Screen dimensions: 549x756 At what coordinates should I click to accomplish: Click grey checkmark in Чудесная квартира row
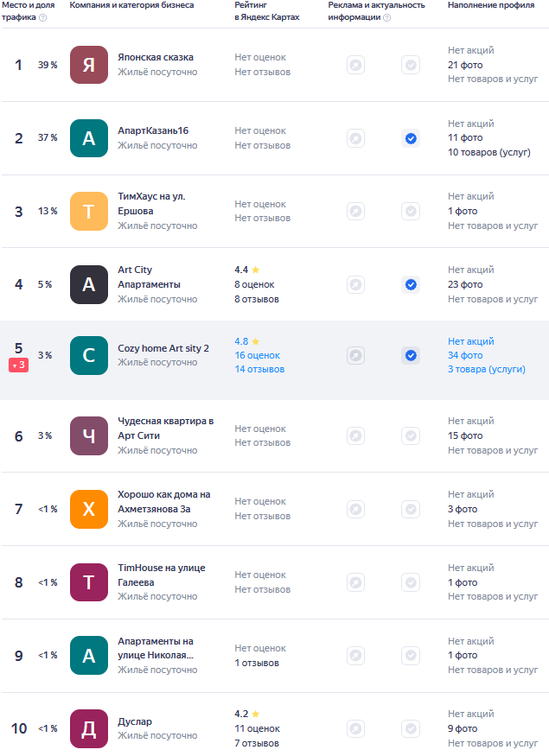[411, 436]
